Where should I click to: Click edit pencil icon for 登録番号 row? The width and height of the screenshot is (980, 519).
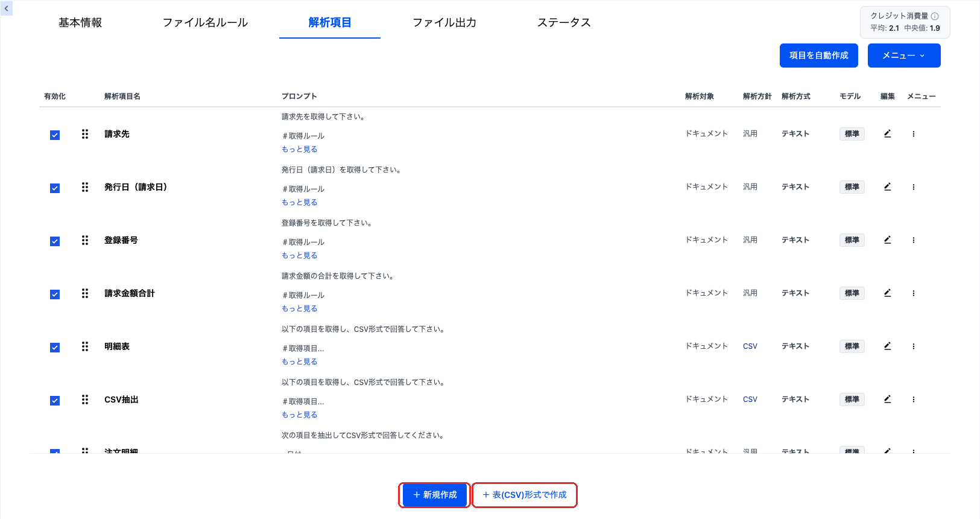click(887, 240)
